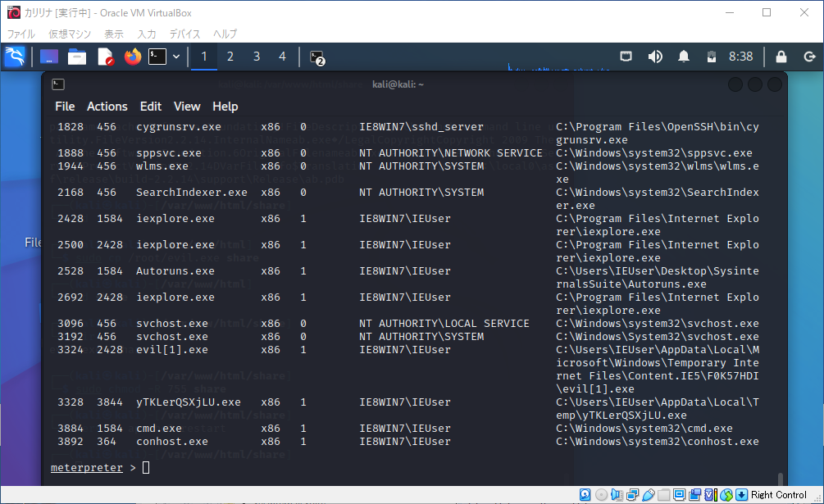Open VirtualBox デバイス menu

pos(184,34)
